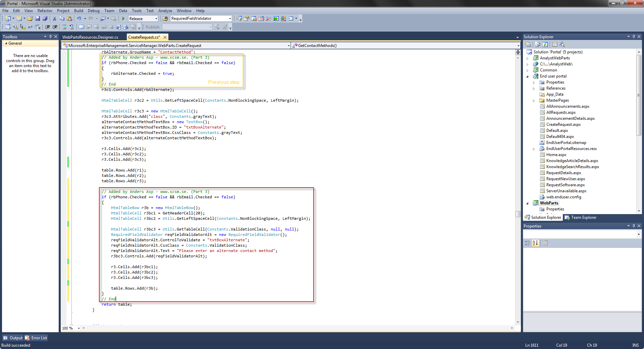Screen dimensions: 644x349
Task: Expand the AnalystWebParts project node
Action: point(528,58)
